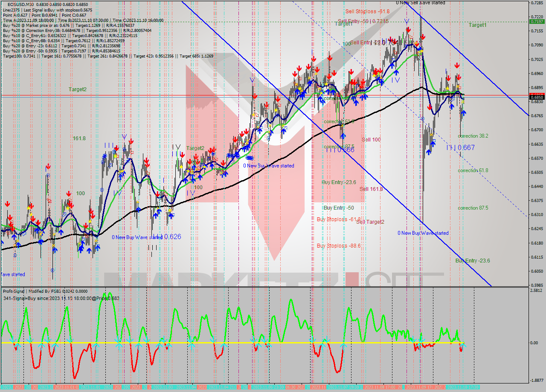Click the 'Buy Entry -50' label
546x392 pixels.
point(338,208)
